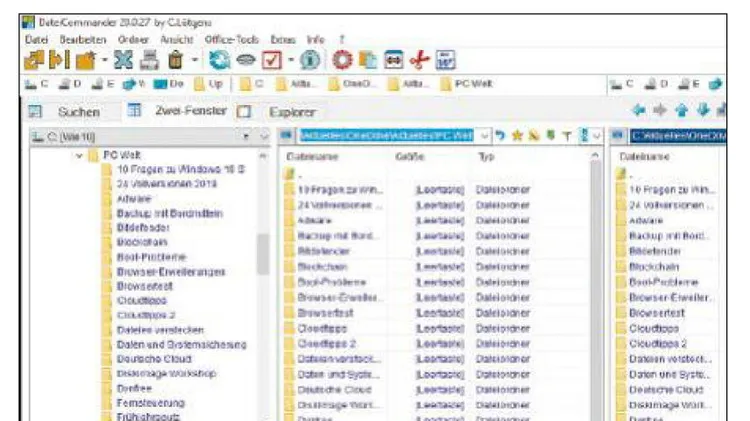
Task: Click the green icon in path toolbar
Action: point(551,136)
